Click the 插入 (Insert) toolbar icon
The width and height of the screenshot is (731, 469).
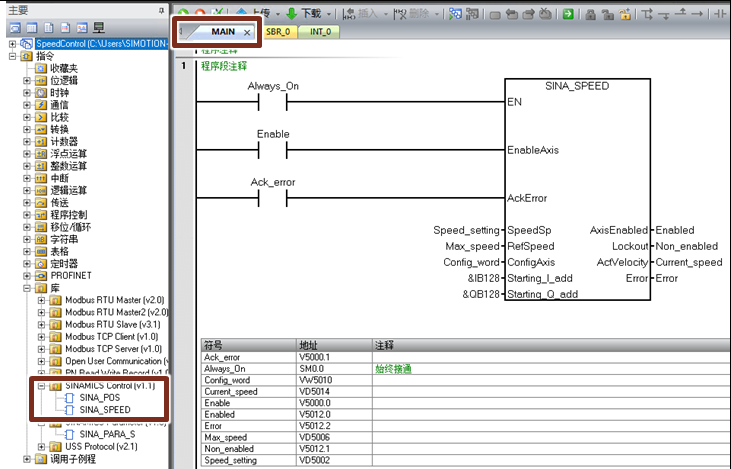point(351,13)
